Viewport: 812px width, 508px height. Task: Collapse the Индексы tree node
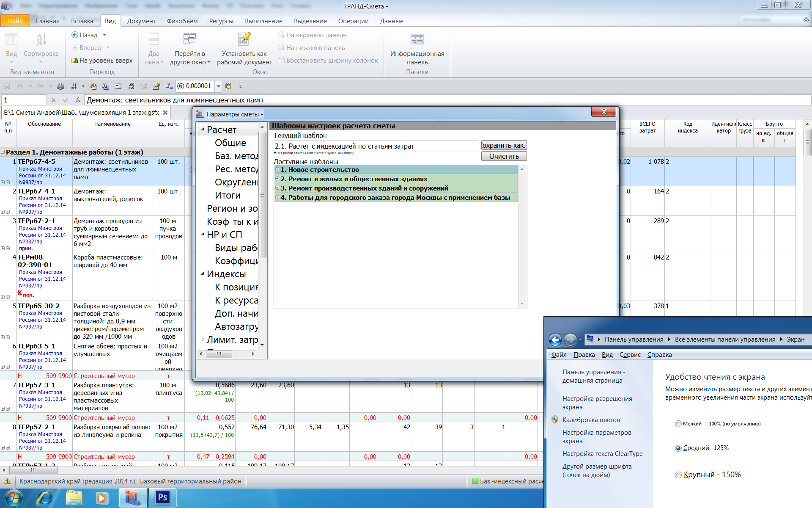[x=203, y=274]
